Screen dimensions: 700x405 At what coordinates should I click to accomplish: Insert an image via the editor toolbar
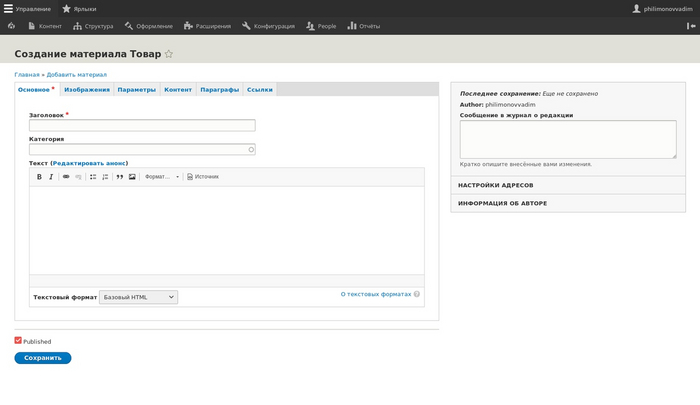point(132,177)
